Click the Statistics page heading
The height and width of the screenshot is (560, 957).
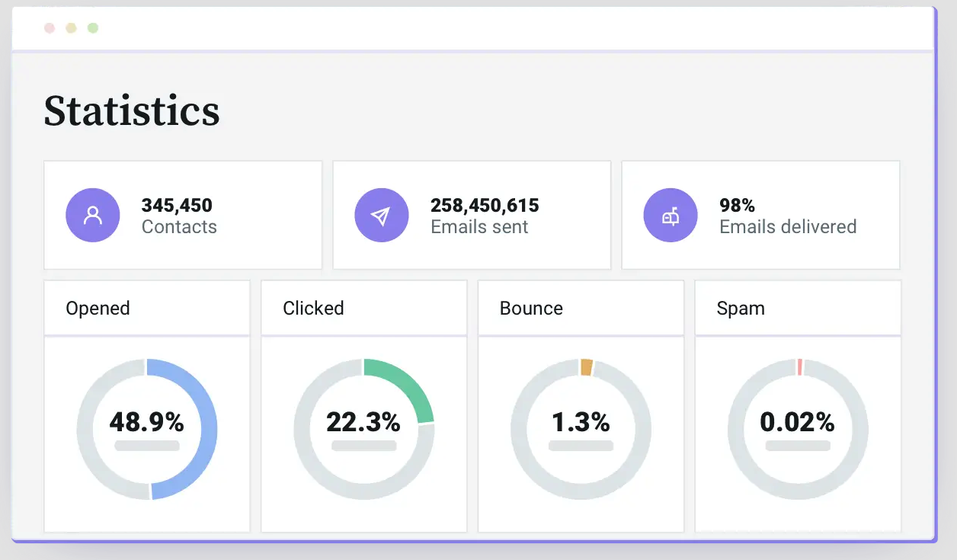coord(131,110)
